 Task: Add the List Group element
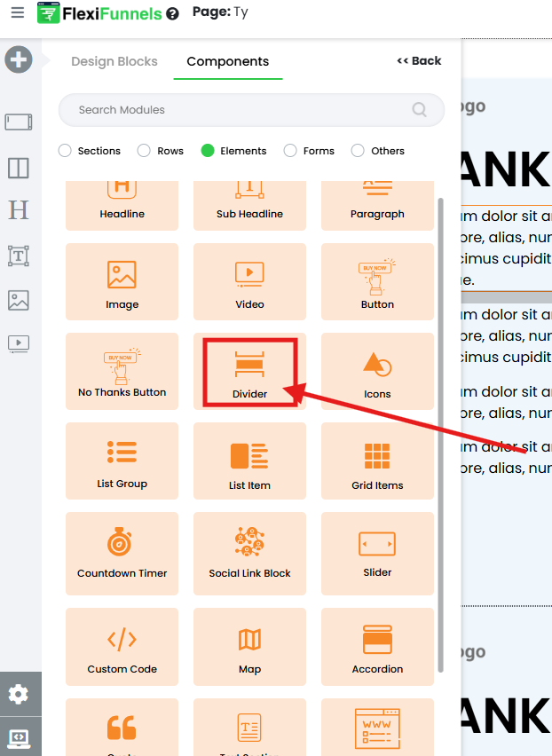tap(122, 461)
